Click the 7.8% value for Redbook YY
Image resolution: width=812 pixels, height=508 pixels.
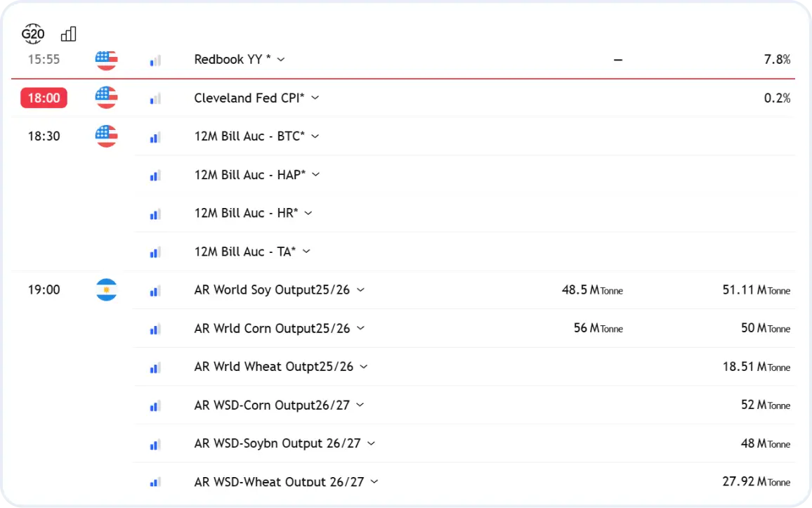point(778,60)
